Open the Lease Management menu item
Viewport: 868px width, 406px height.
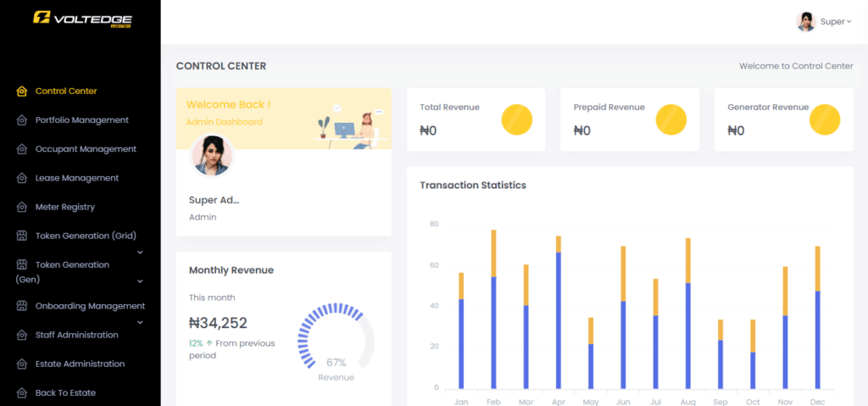76,178
